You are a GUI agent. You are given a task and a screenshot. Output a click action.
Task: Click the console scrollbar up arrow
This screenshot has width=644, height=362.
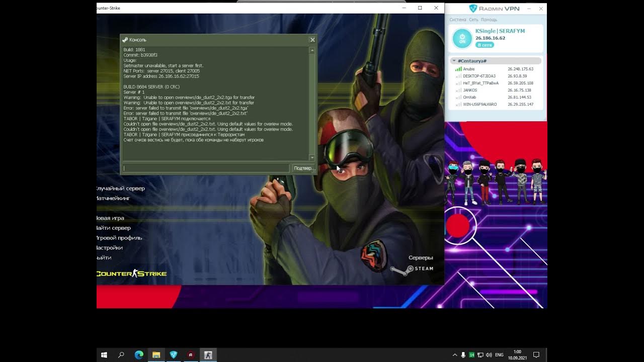click(312, 50)
